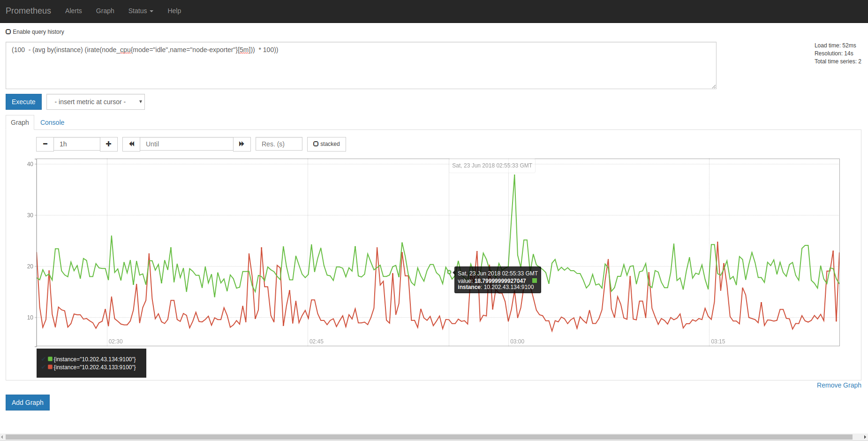Open the Alerts page

[73, 11]
